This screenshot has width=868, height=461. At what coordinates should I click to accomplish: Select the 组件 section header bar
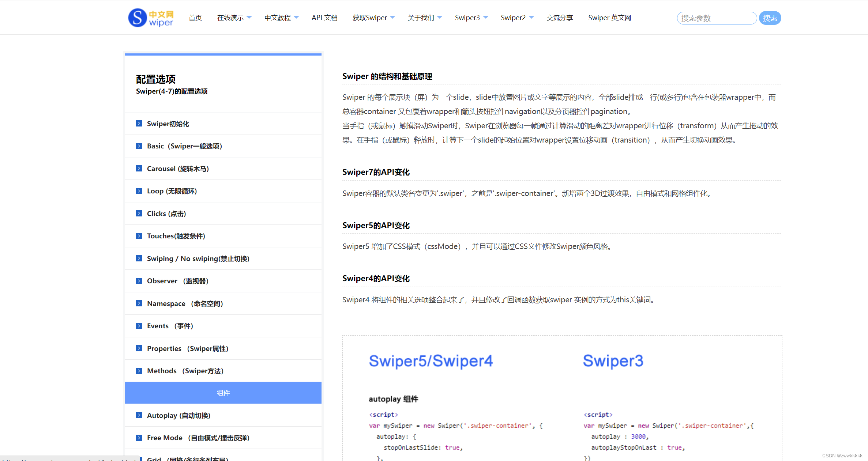click(x=223, y=393)
